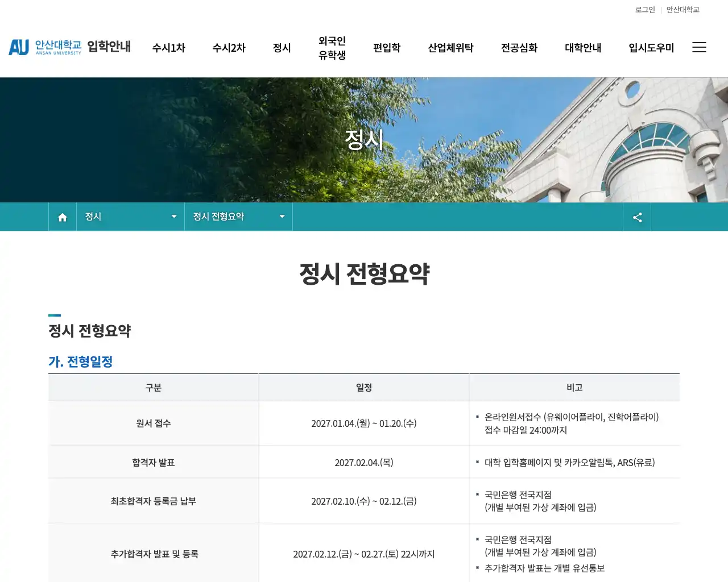Click the 일정 column header
The width and height of the screenshot is (728, 582).
click(364, 388)
